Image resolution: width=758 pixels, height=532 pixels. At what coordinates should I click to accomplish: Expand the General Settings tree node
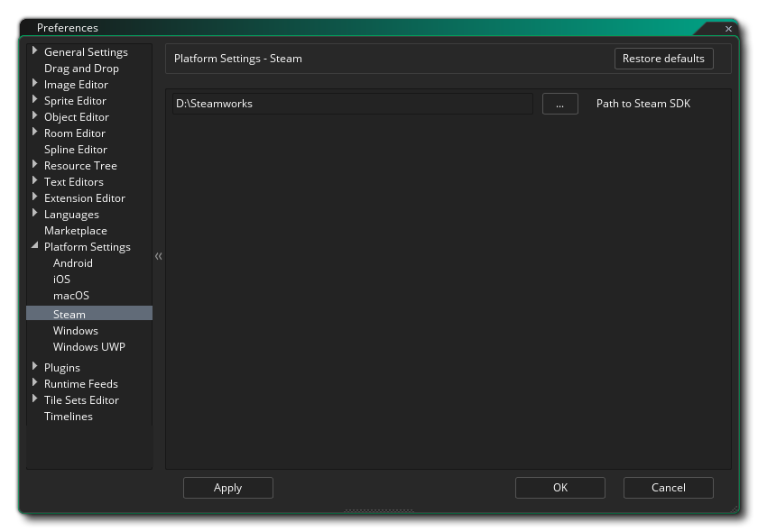click(x=35, y=51)
